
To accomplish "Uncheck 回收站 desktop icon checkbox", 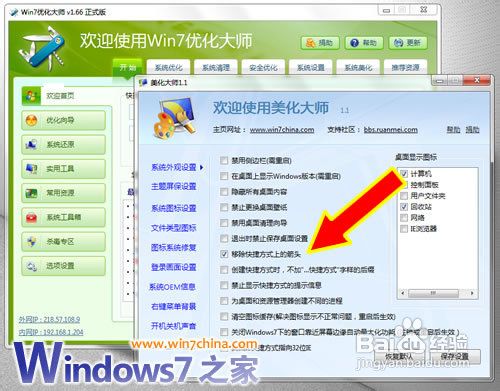I will (404, 207).
